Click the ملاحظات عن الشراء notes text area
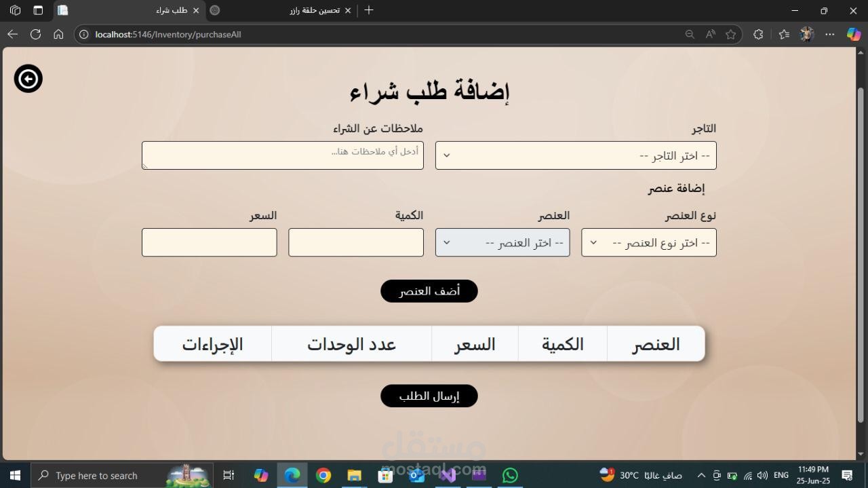868x488 pixels. coord(283,155)
